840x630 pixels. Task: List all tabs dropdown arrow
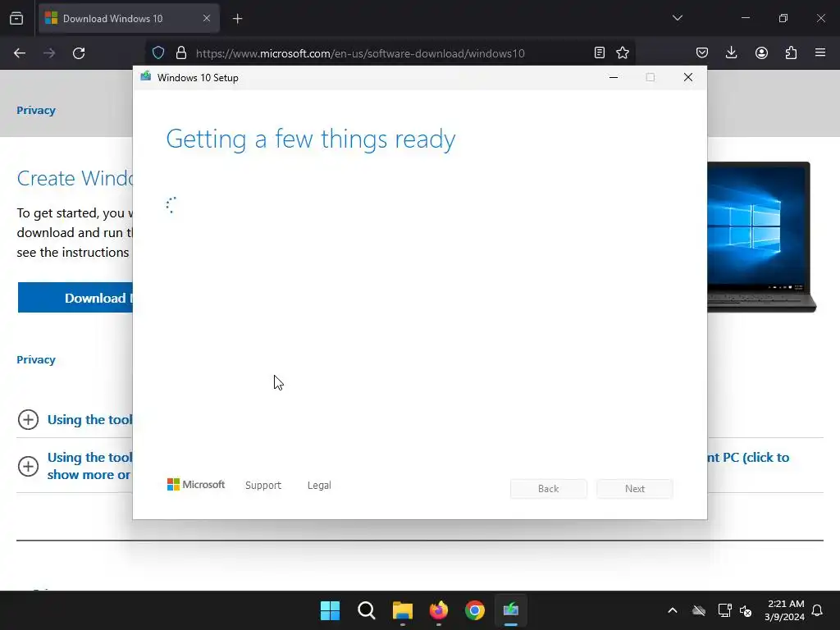pyautogui.click(x=677, y=18)
